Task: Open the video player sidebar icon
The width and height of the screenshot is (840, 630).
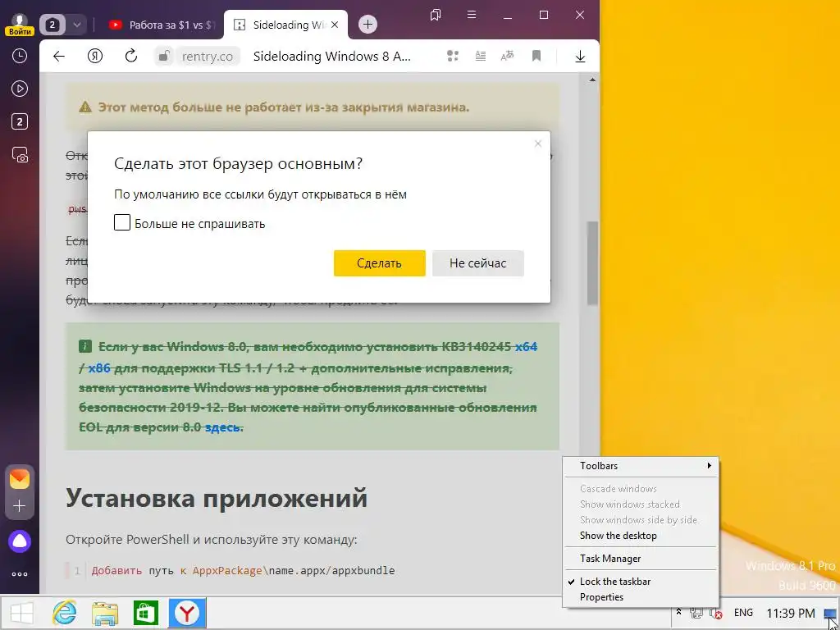Action: [x=20, y=89]
